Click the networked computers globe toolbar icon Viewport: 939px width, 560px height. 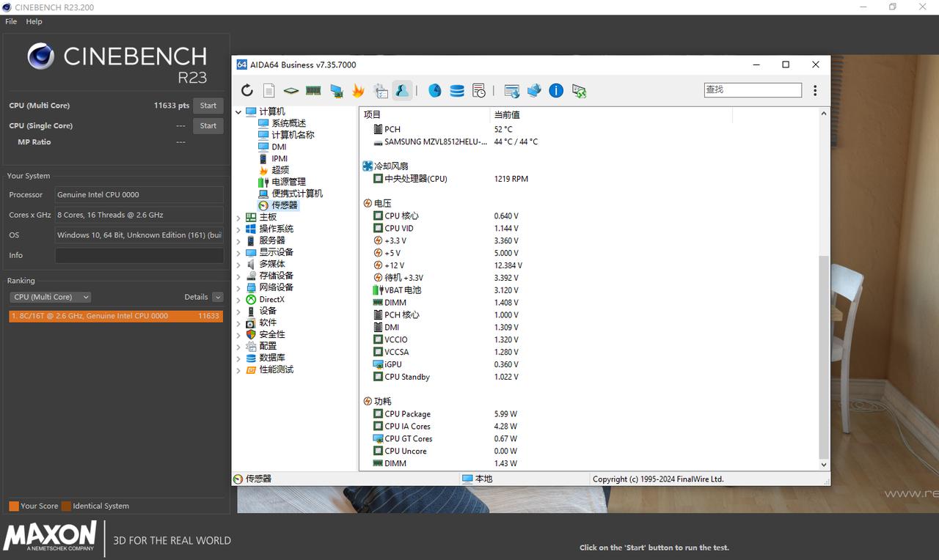point(534,90)
